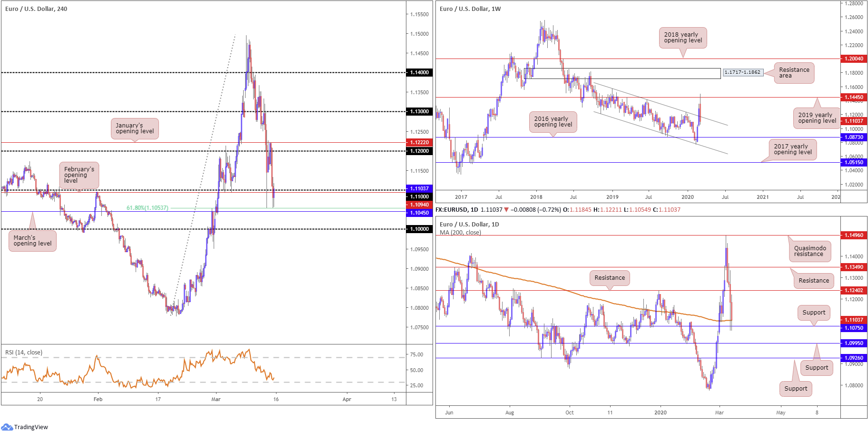Viewport: 868px width, 432px height.
Task: Click the 1.14960 red price label
Action: [854, 235]
